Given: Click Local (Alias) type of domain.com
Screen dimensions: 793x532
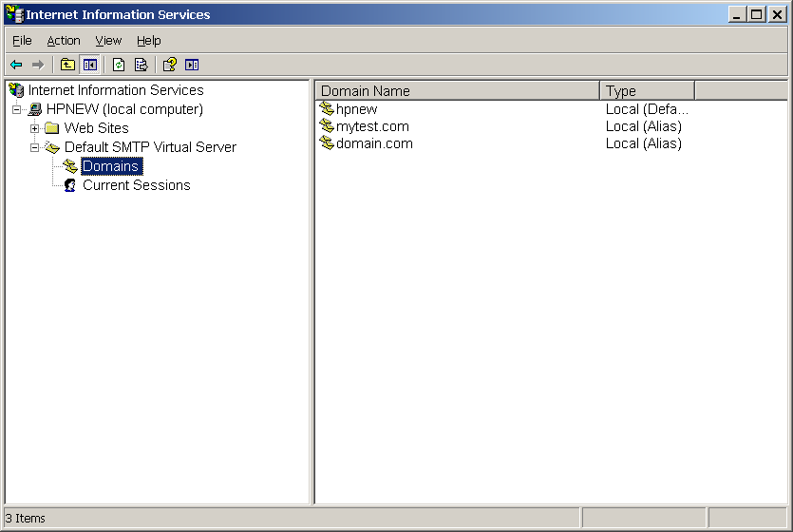Looking at the screenshot, I should (x=644, y=143).
